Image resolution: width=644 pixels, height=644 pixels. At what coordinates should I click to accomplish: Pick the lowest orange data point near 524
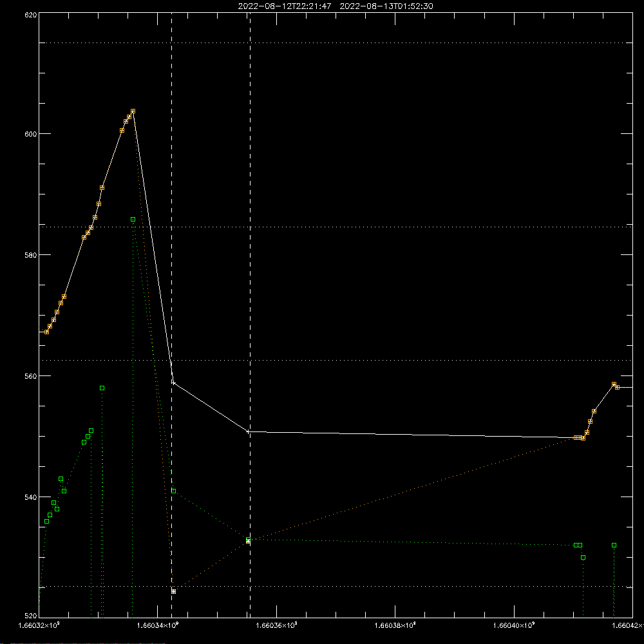[173, 591]
